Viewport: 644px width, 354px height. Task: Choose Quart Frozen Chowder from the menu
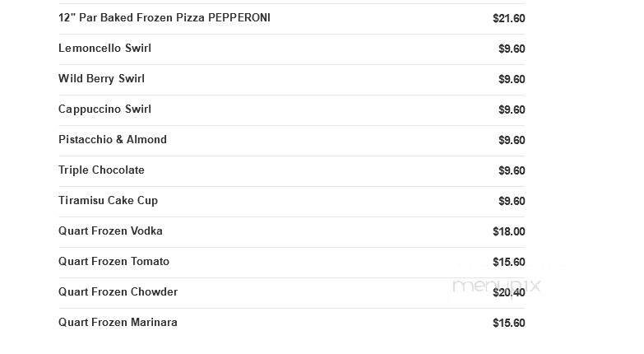(x=118, y=292)
